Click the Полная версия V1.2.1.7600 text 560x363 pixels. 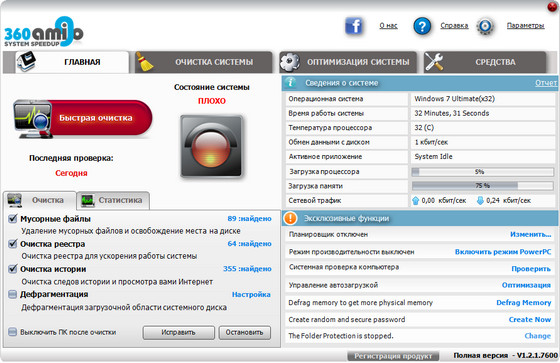click(x=505, y=355)
